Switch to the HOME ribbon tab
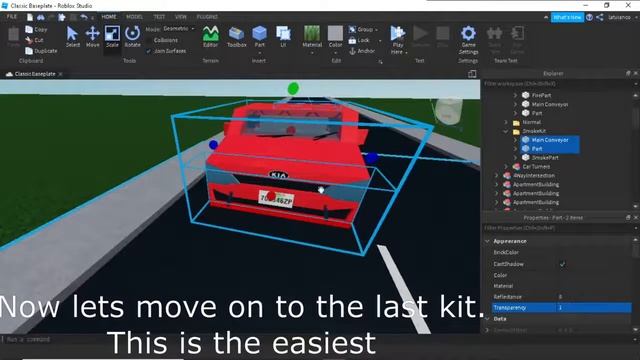The width and height of the screenshot is (640, 360). pos(109,17)
